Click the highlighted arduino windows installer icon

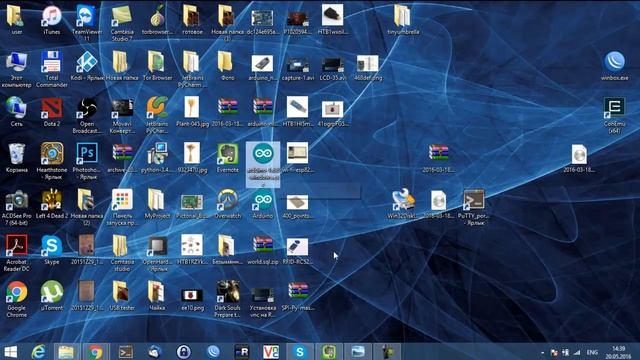click(x=262, y=164)
